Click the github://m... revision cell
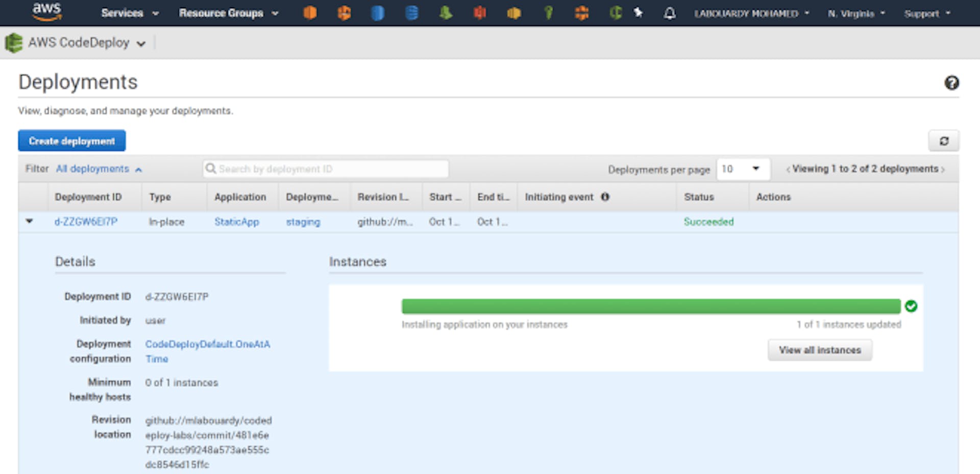Image resolution: width=980 pixels, height=474 pixels. (385, 222)
